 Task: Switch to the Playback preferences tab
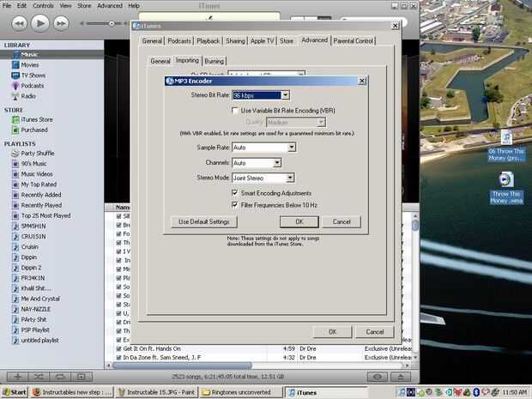point(208,40)
